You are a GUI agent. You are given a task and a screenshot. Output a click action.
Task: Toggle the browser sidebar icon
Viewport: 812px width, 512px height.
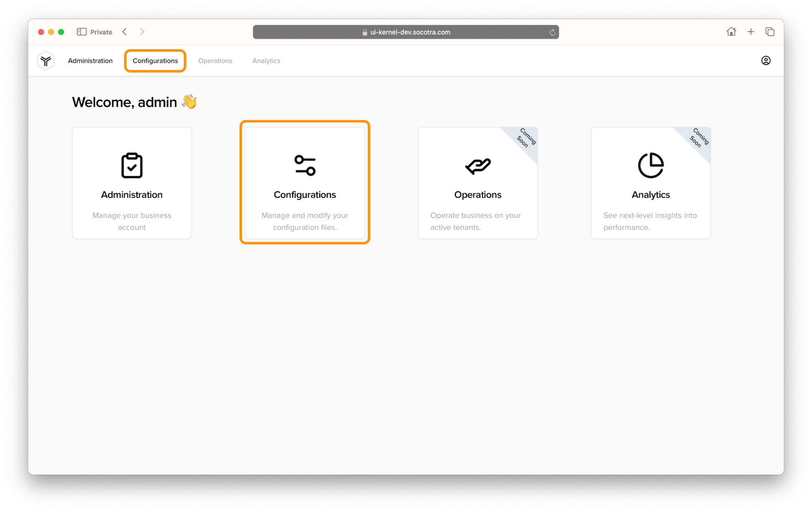coord(81,32)
